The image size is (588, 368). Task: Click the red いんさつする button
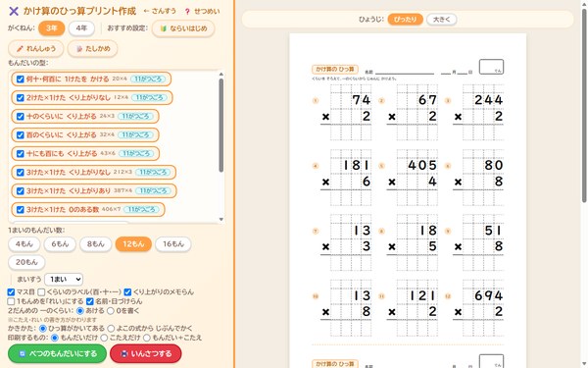click(x=146, y=353)
